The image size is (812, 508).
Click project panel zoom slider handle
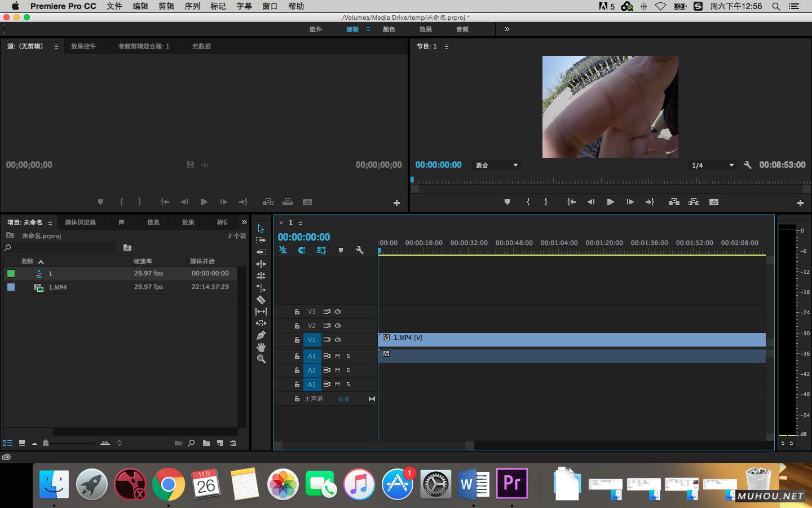[46, 443]
